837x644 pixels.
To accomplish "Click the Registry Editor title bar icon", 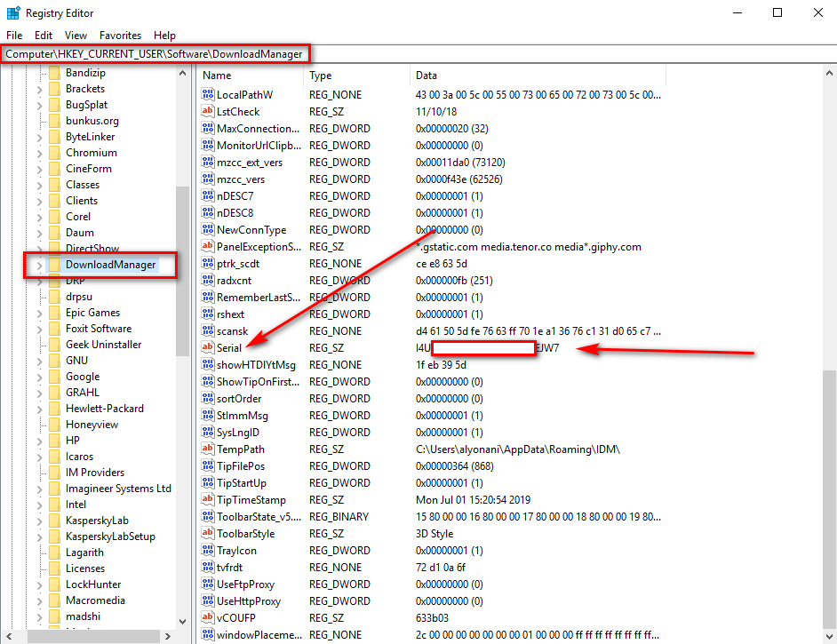I will 13,12.
